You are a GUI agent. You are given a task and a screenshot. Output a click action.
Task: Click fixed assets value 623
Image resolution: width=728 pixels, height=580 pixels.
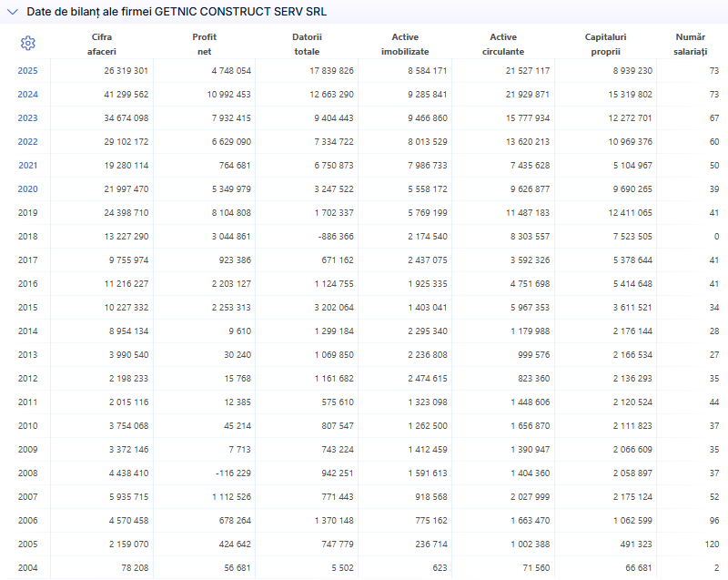[x=440, y=568]
